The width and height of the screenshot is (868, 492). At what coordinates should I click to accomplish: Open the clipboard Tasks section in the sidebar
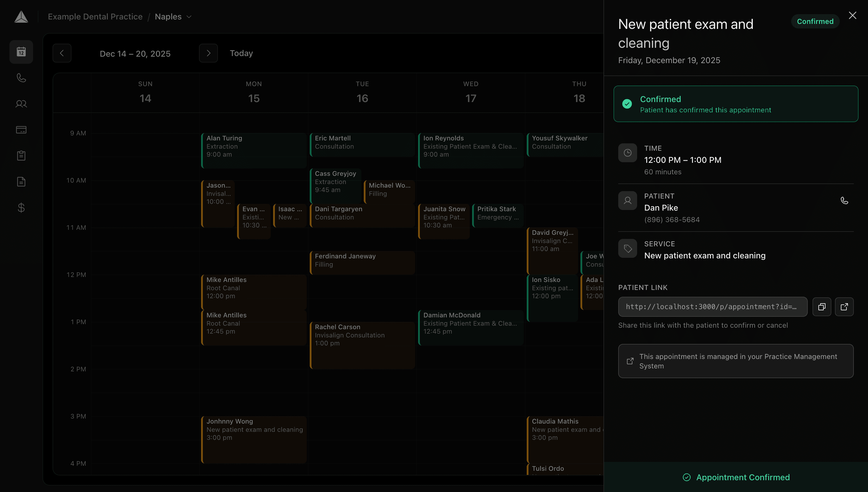(x=21, y=155)
